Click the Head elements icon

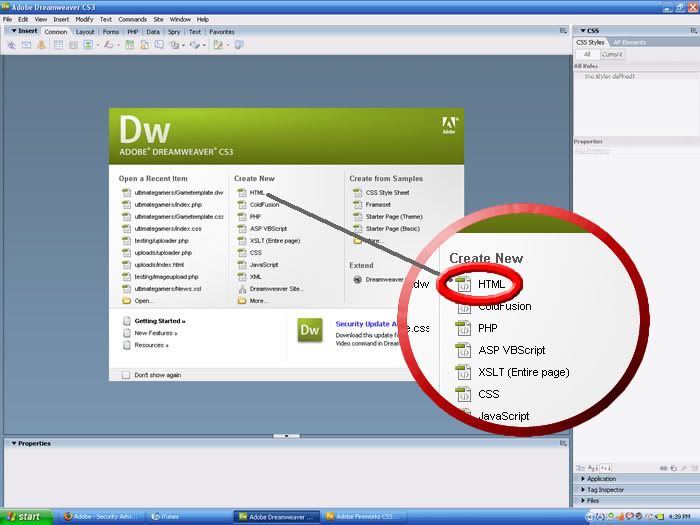pos(174,45)
